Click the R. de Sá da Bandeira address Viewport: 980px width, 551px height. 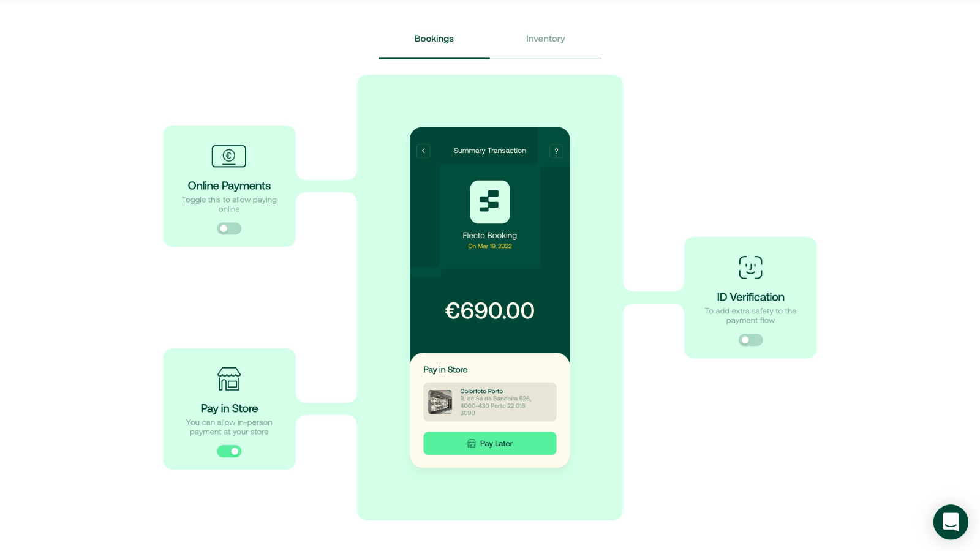point(496,406)
